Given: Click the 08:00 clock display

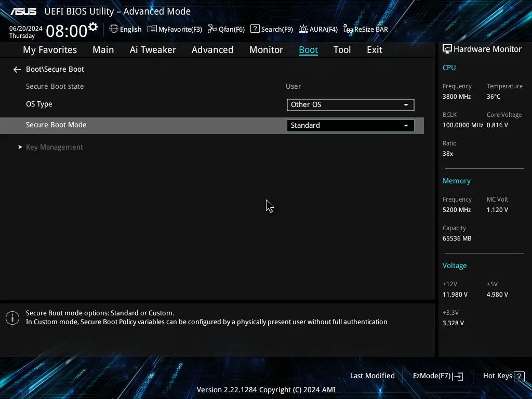Looking at the screenshot, I should [x=66, y=31].
